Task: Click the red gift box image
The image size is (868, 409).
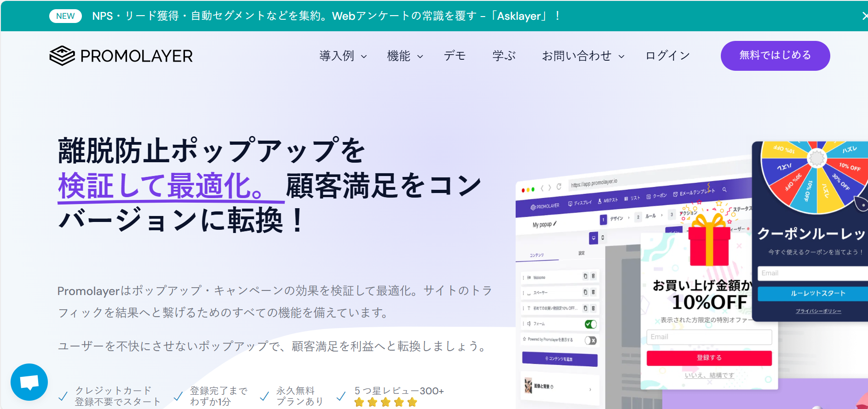Action: click(x=709, y=240)
